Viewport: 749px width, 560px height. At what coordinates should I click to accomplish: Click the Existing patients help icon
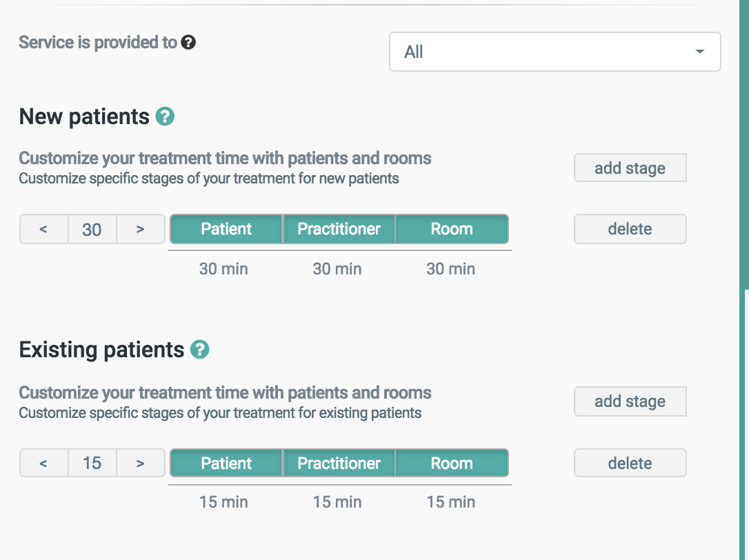(200, 350)
